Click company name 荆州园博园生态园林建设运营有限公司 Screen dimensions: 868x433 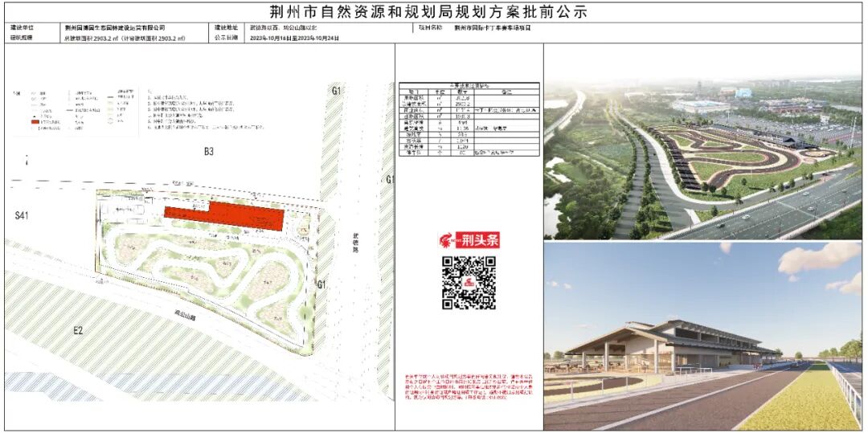click(x=115, y=27)
